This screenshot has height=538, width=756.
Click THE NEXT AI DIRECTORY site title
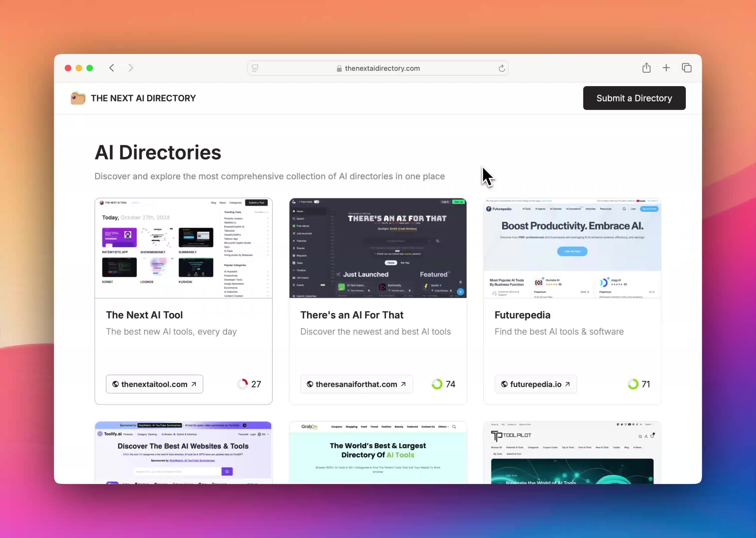click(143, 98)
